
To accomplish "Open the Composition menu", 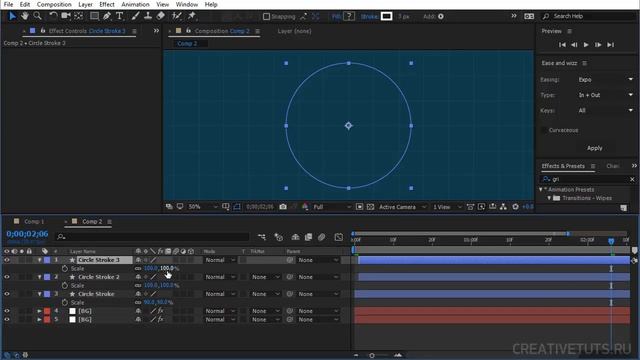I will point(54,4).
